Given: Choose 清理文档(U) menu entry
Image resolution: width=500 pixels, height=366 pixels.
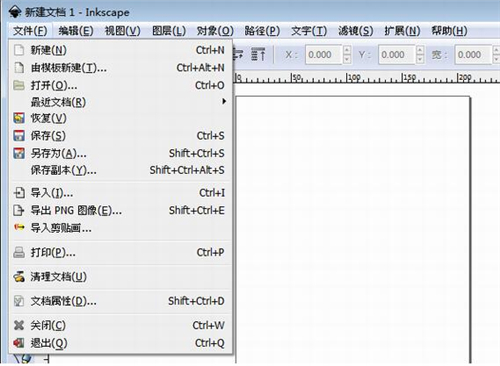Looking at the screenshot, I should coord(120,276).
